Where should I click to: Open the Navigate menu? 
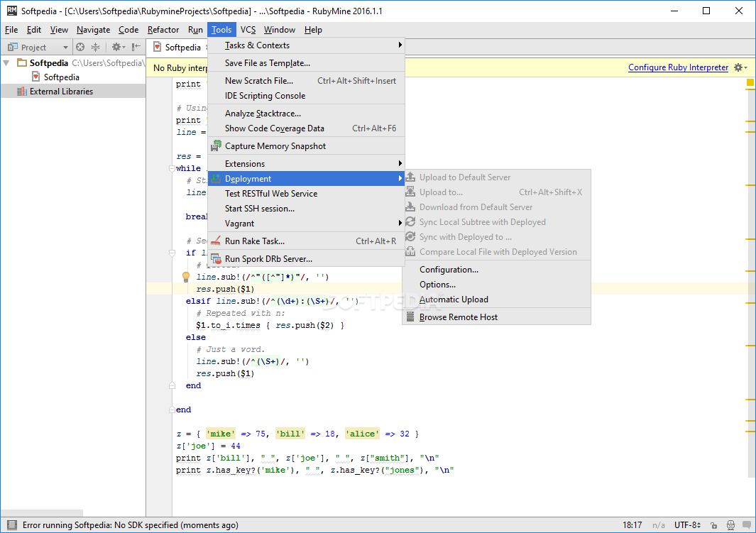pos(94,29)
